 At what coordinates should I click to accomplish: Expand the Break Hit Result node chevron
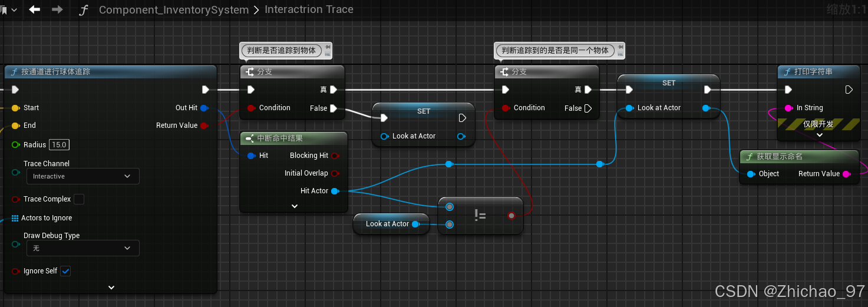point(295,206)
